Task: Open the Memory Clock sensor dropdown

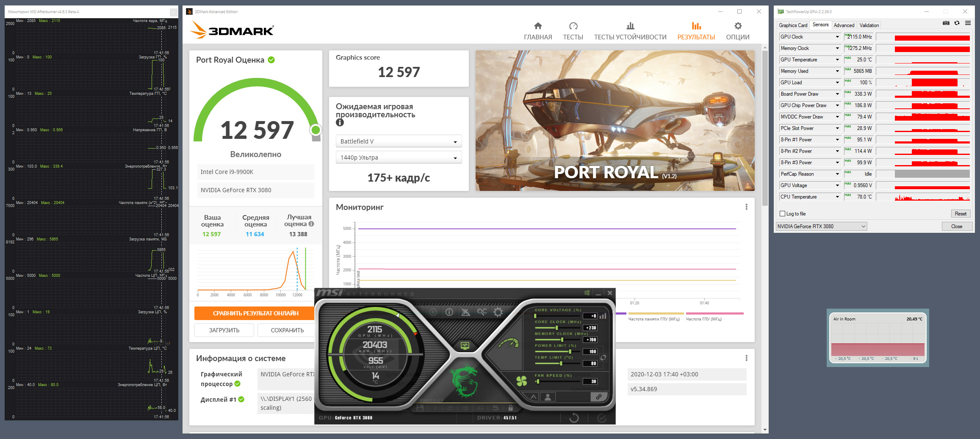Action: coord(810,48)
